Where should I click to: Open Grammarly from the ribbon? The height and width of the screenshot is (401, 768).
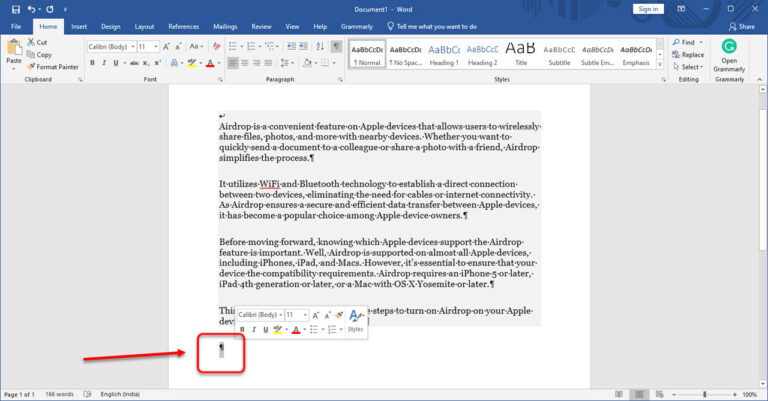pos(729,55)
